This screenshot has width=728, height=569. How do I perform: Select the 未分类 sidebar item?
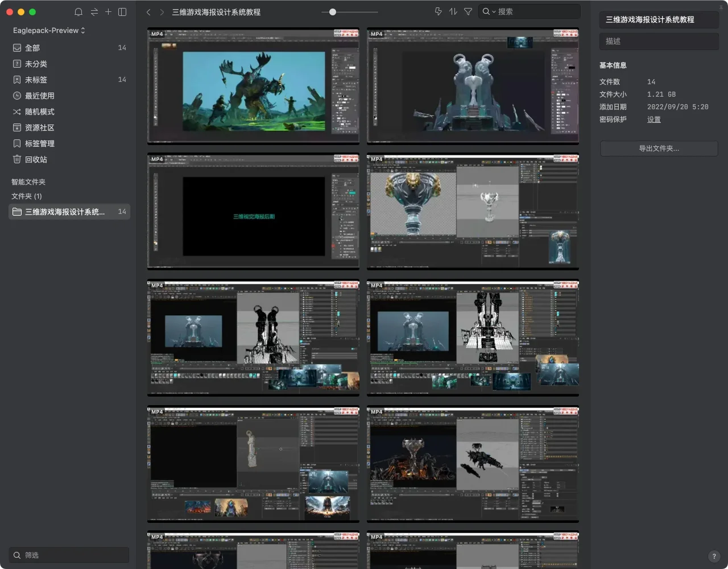[x=69, y=64]
